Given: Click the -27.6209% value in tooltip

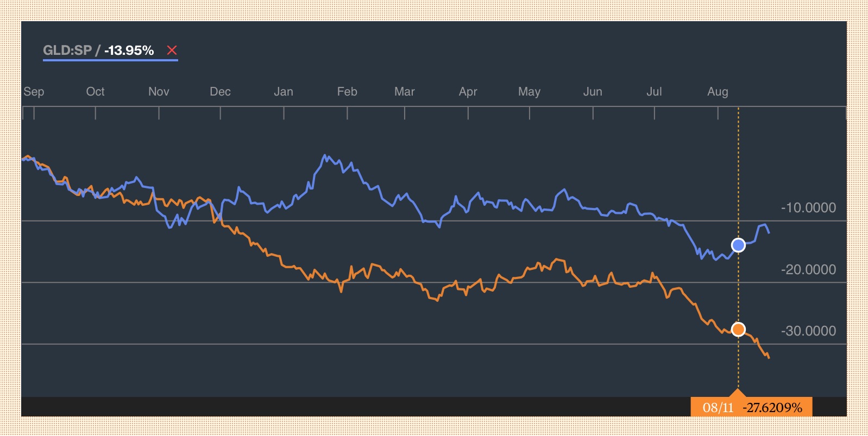Looking at the screenshot, I should pyautogui.click(x=772, y=408).
